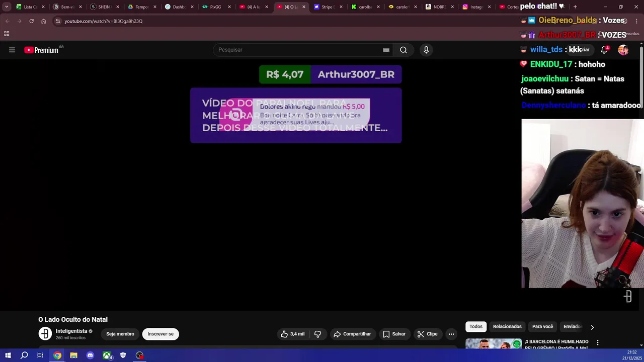Close the PixGG tab
The width and height of the screenshot is (644, 362).
[x=229, y=7]
